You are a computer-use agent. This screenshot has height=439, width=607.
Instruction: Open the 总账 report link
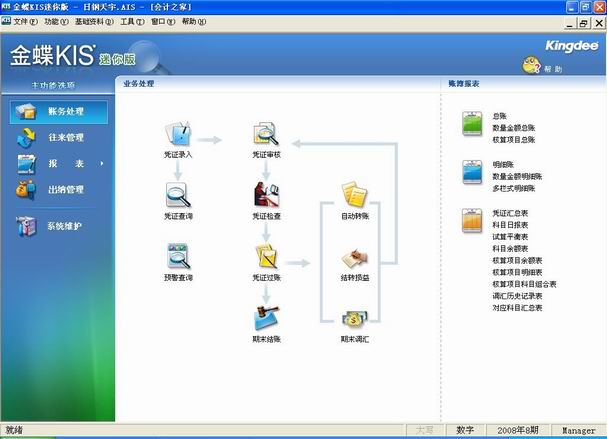499,116
